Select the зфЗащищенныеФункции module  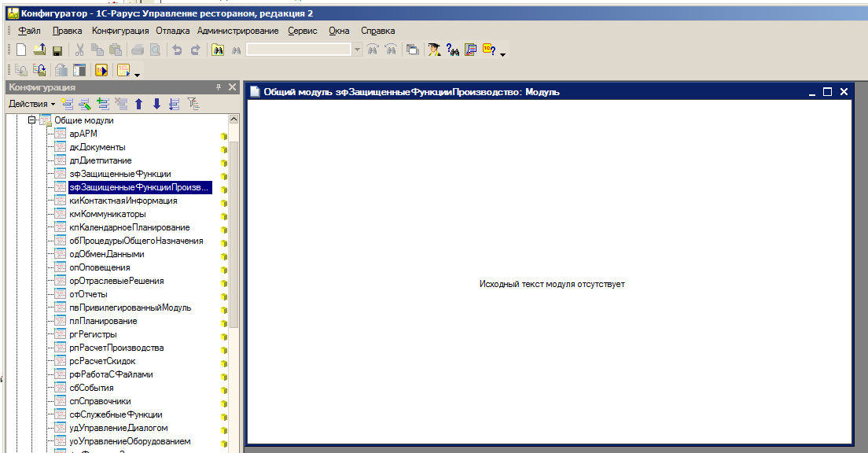(120, 174)
